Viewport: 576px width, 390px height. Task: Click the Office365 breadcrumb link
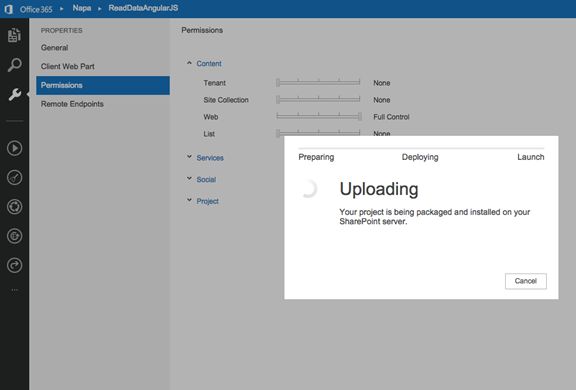tap(36, 9)
